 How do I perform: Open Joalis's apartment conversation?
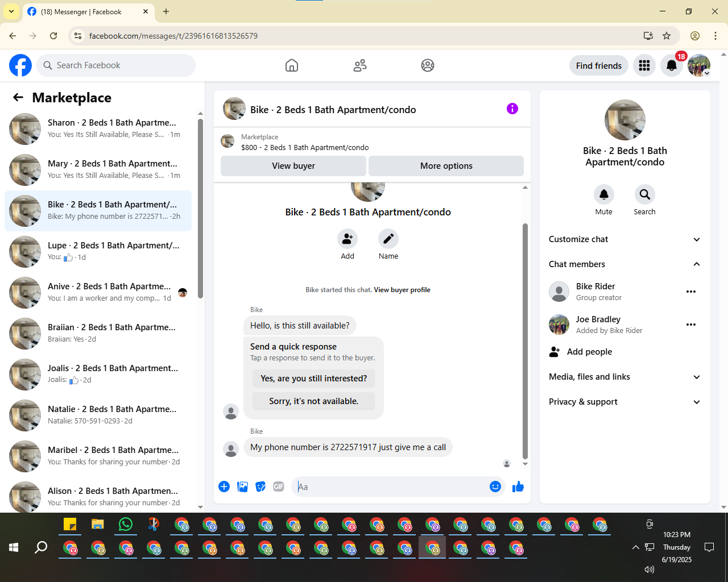[98, 375]
